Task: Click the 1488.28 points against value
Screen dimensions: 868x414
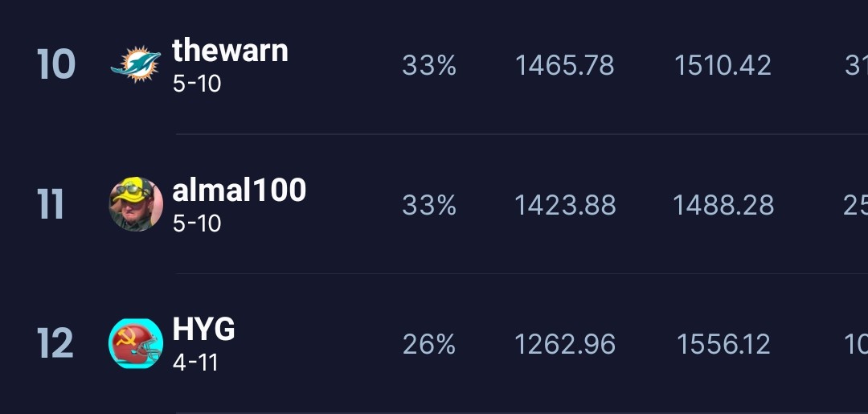Action: (723, 206)
